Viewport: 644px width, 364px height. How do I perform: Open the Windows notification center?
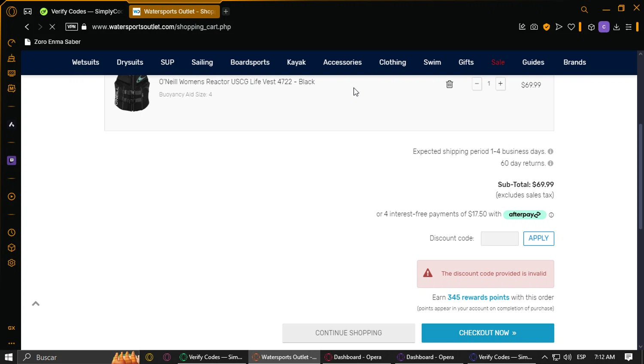[x=629, y=357]
